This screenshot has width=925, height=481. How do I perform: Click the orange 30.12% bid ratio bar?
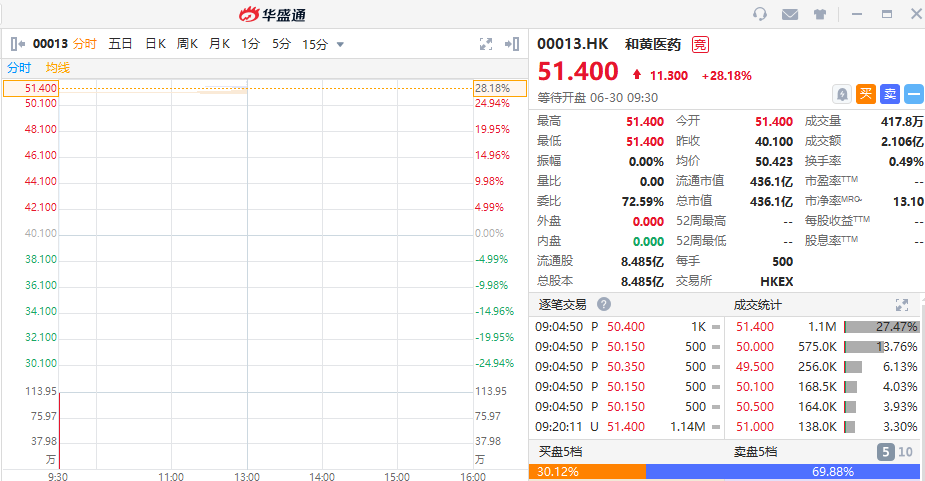(x=588, y=472)
